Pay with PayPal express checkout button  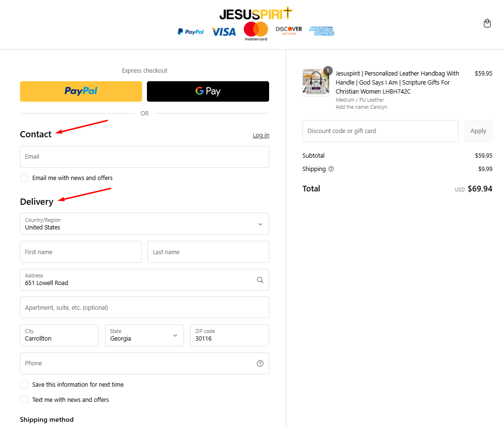pyautogui.click(x=81, y=92)
